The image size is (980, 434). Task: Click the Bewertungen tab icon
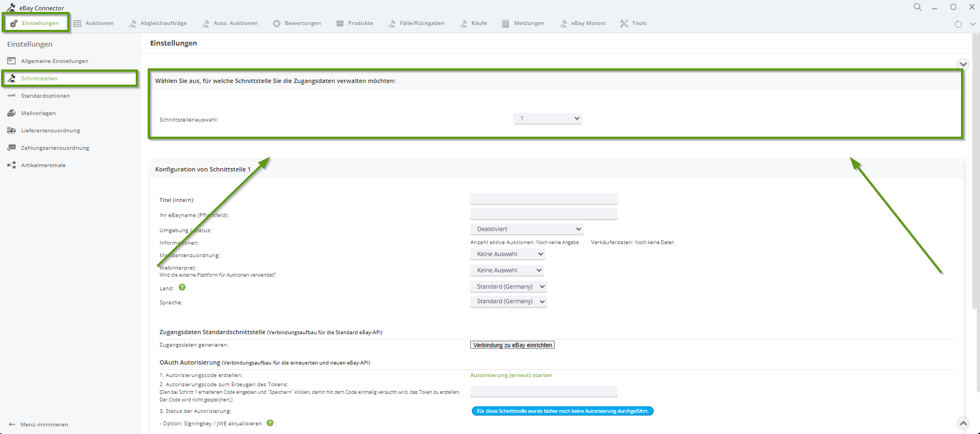point(276,23)
